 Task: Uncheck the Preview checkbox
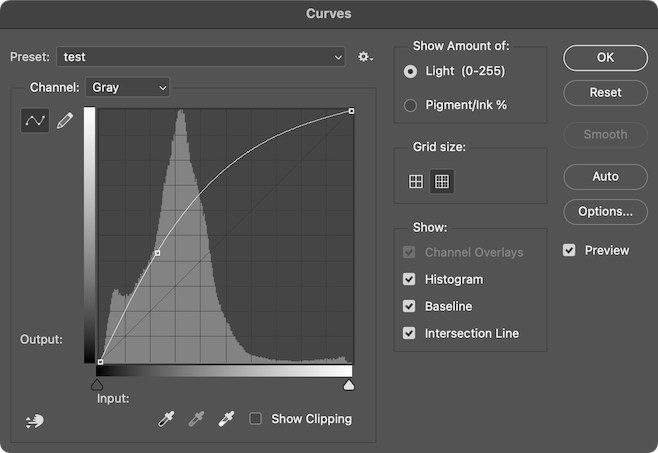[569, 250]
